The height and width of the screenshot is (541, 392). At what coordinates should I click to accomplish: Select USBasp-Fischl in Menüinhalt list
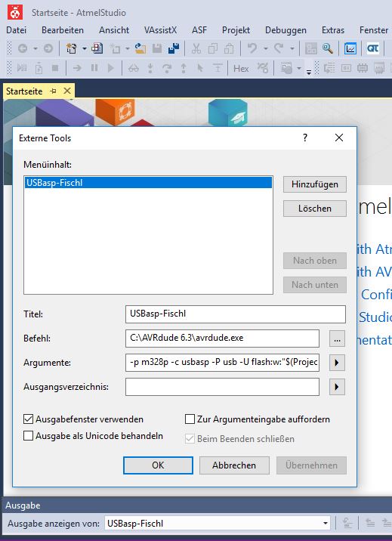pyautogui.click(x=148, y=183)
